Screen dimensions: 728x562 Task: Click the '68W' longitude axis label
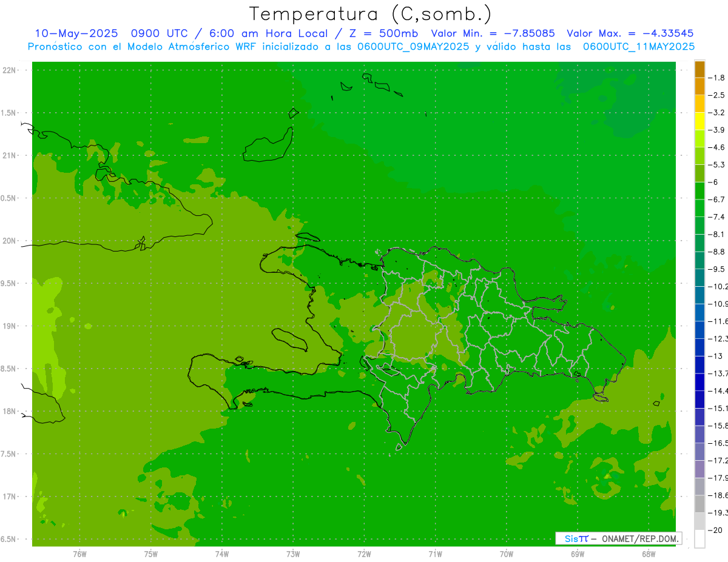click(649, 554)
